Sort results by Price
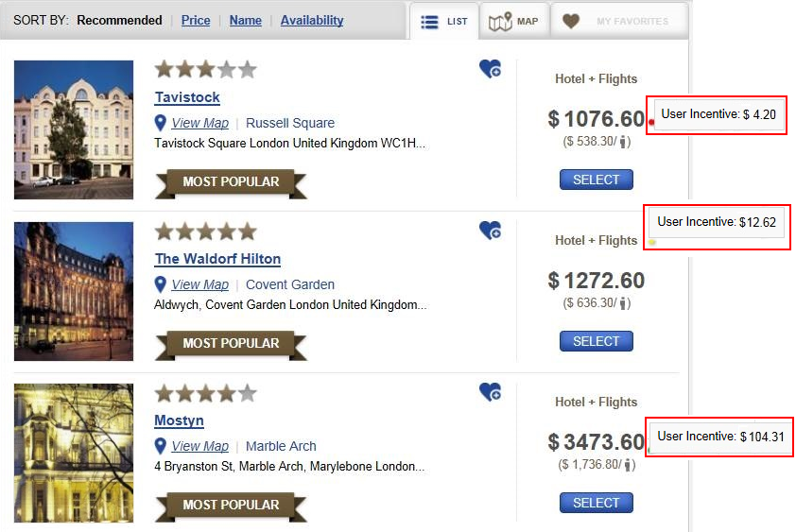 [x=196, y=20]
